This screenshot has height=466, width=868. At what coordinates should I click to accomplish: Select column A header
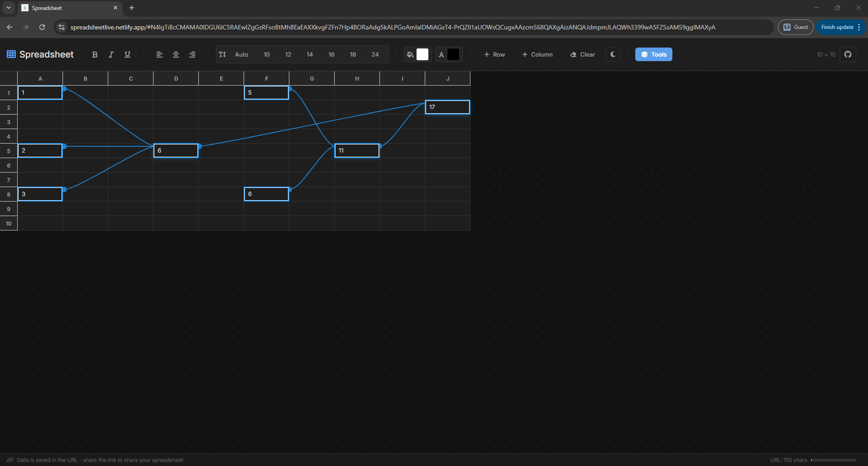pyautogui.click(x=40, y=78)
